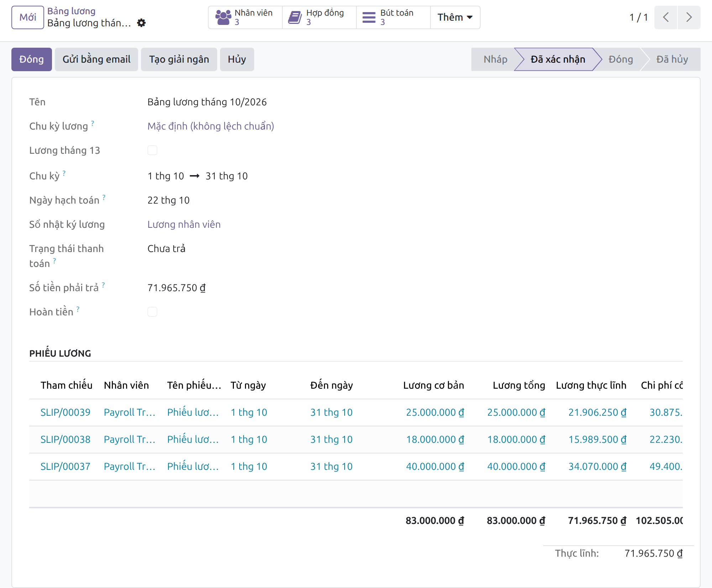Image resolution: width=712 pixels, height=588 pixels.
Task: Show help tooltip for Chu kỳ lương
Action: click(x=93, y=123)
